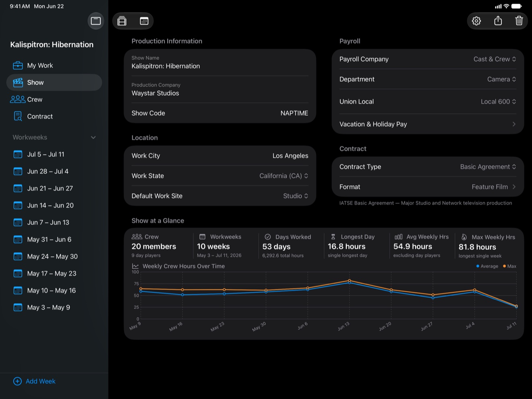Open the Contract Type dropdown
Viewport: 532px width, 399px height.
coord(488,167)
